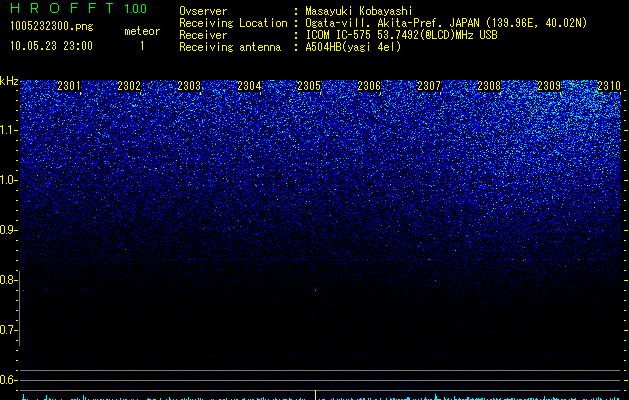
Task: Click the receiver text ICOM IC-575
Action: tap(338, 35)
